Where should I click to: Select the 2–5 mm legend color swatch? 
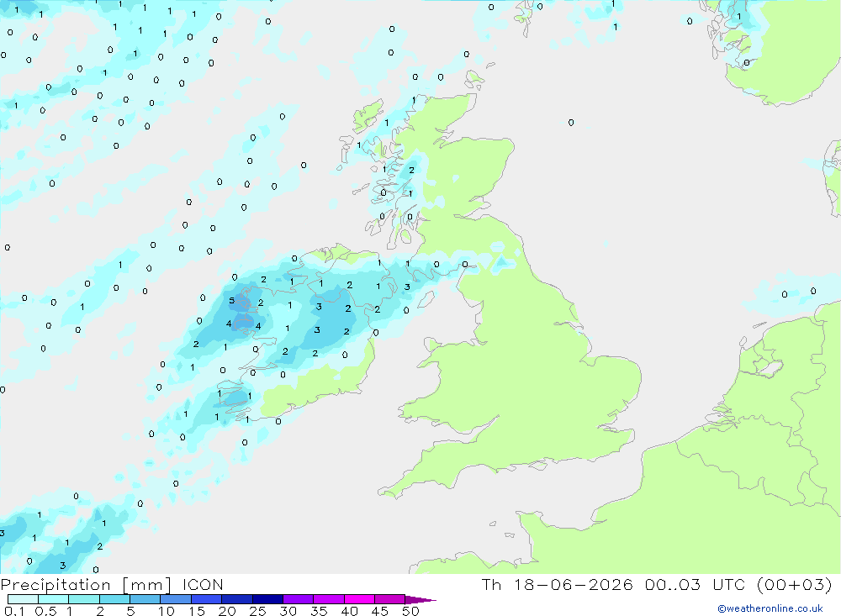pyautogui.click(x=114, y=599)
